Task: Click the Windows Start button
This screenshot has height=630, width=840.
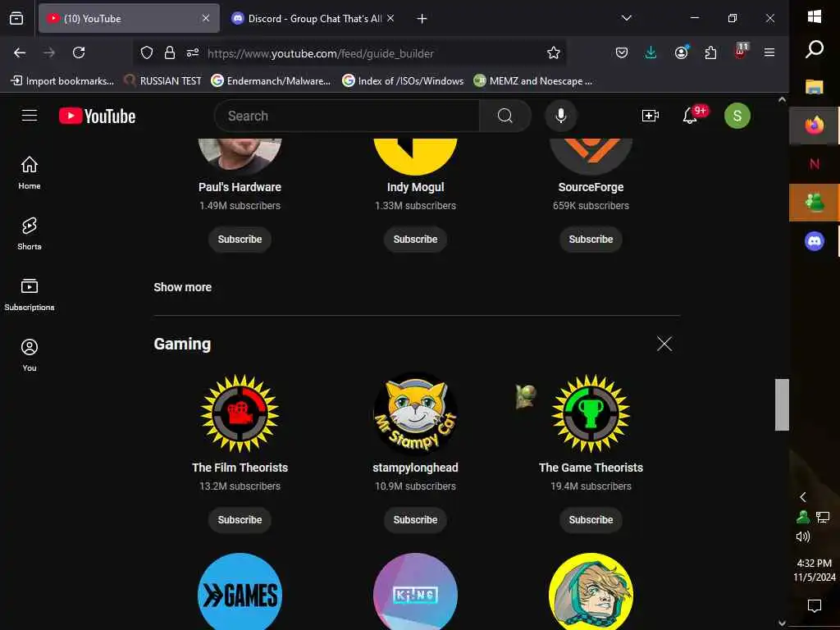Action: click(x=815, y=16)
